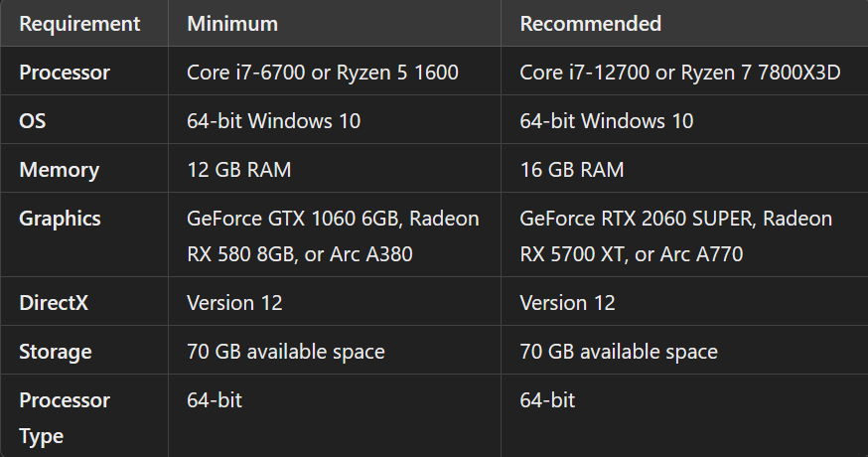Click the GeForce RTX 2060 SUPER cell
868x457 pixels.
tap(675, 235)
